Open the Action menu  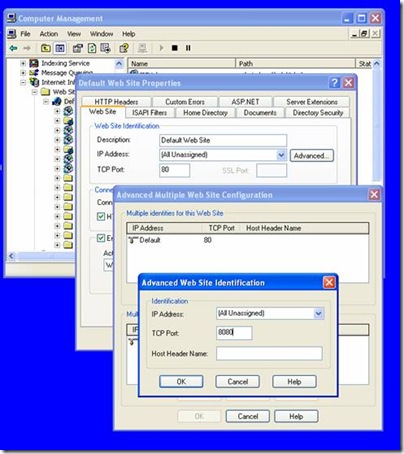point(49,34)
